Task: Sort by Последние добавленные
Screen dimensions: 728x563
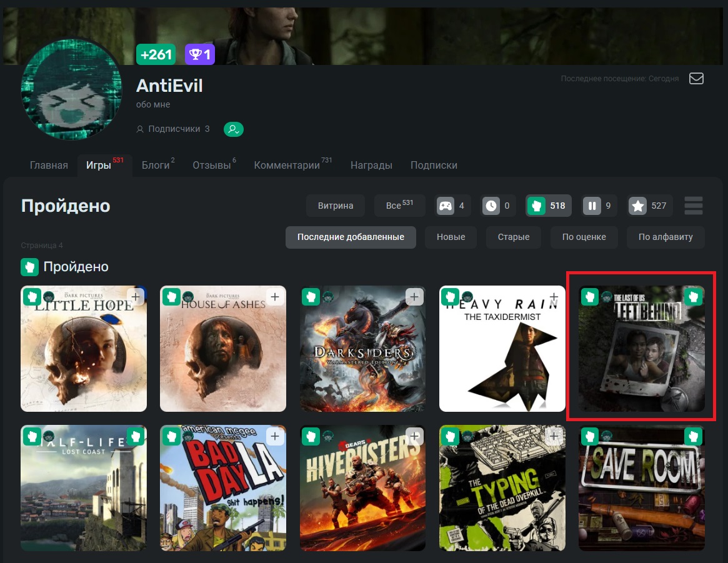Action: click(x=351, y=237)
